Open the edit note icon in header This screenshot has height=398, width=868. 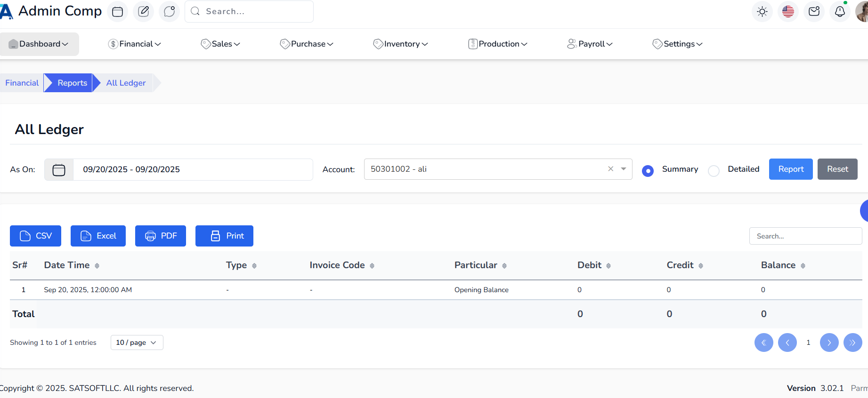pyautogui.click(x=144, y=12)
